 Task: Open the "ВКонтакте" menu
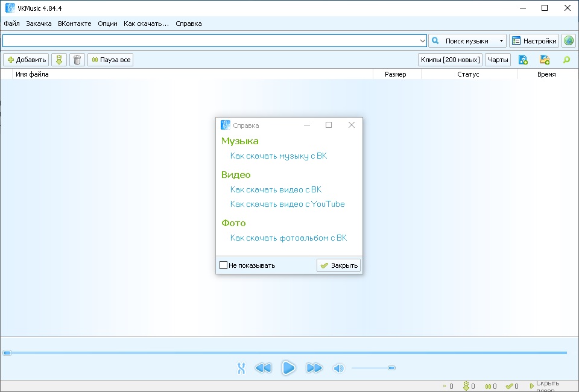click(75, 24)
